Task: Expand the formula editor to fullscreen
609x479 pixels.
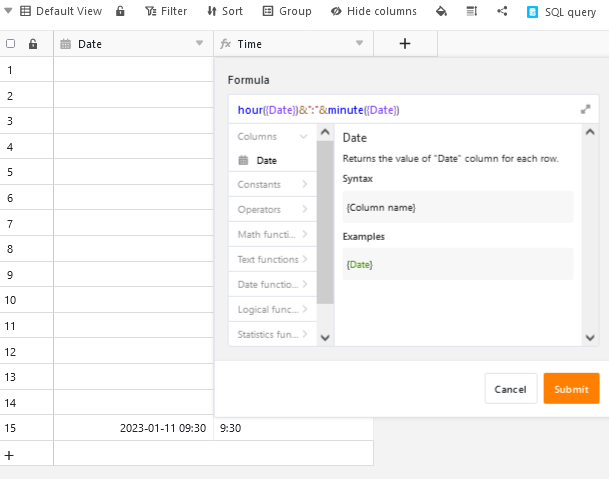Action: pyautogui.click(x=586, y=109)
